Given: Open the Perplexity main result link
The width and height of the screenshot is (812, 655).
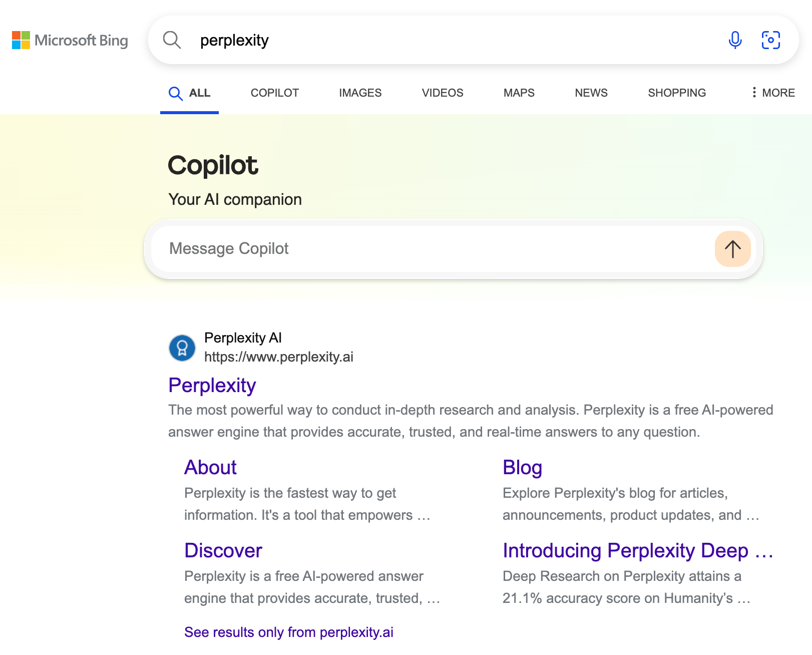Looking at the screenshot, I should 212,385.
